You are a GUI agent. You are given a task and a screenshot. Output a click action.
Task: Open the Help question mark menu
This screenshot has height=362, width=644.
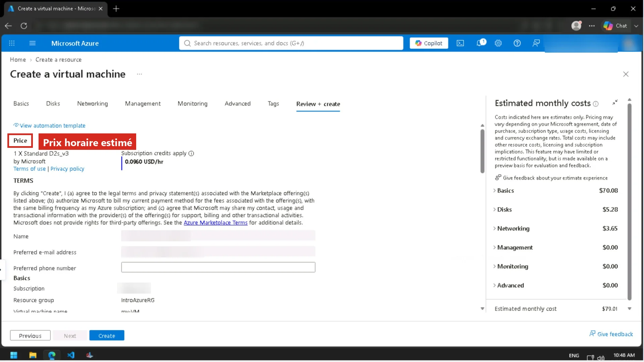[517, 43]
